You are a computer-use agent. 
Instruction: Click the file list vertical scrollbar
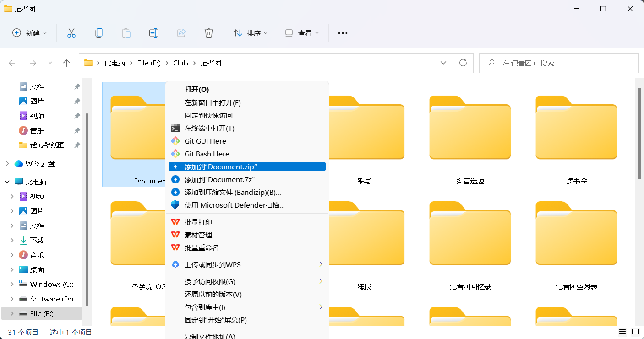coord(639,133)
